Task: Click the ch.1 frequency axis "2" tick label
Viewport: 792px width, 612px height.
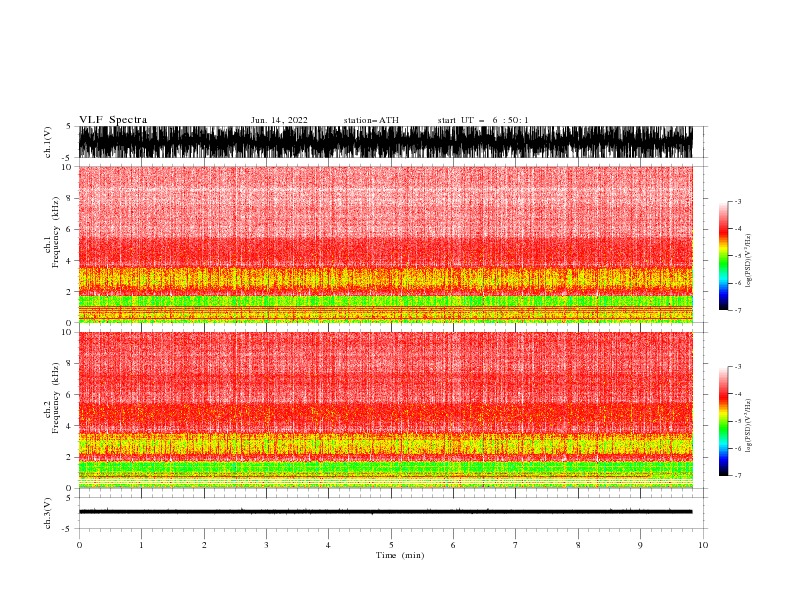Action: click(69, 292)
